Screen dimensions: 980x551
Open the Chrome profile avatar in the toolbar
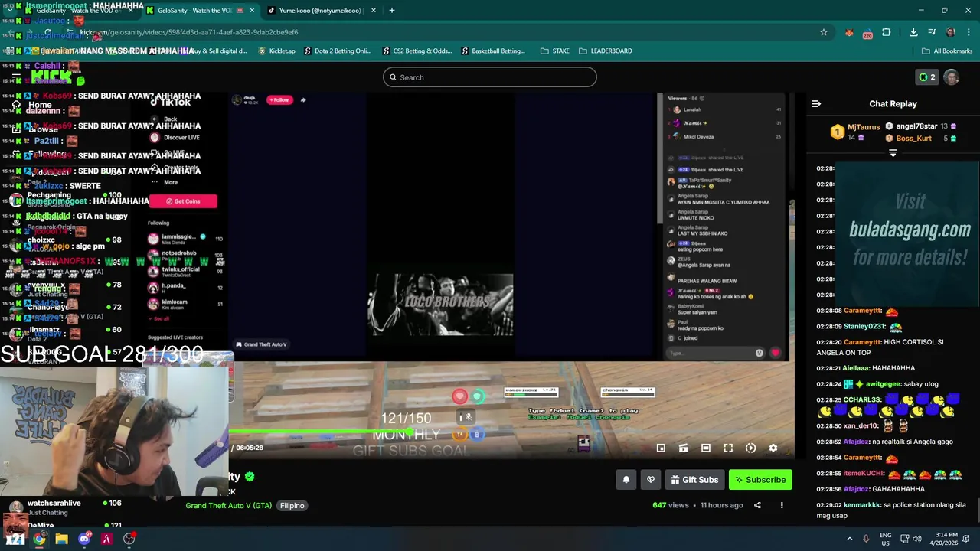tap(950, 32)
